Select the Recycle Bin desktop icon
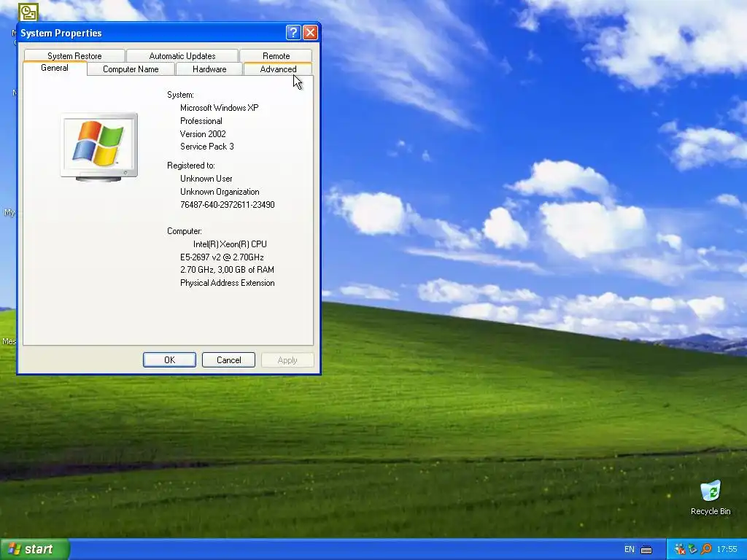The height and width of the screenshot is (560, 747). tap(711, 498)
